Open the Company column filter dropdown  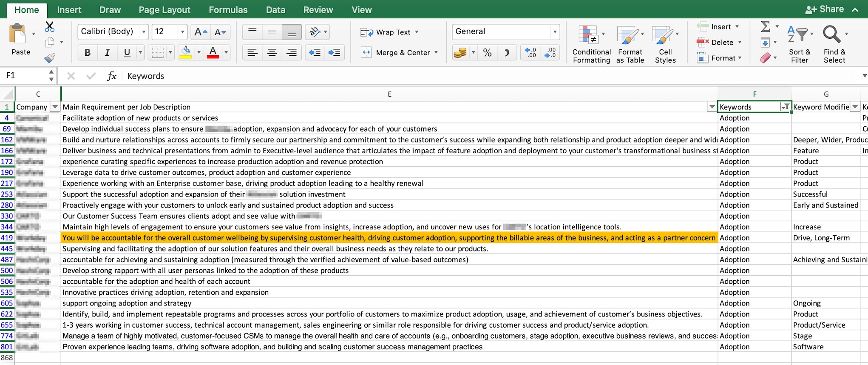[x=55, y=107]
